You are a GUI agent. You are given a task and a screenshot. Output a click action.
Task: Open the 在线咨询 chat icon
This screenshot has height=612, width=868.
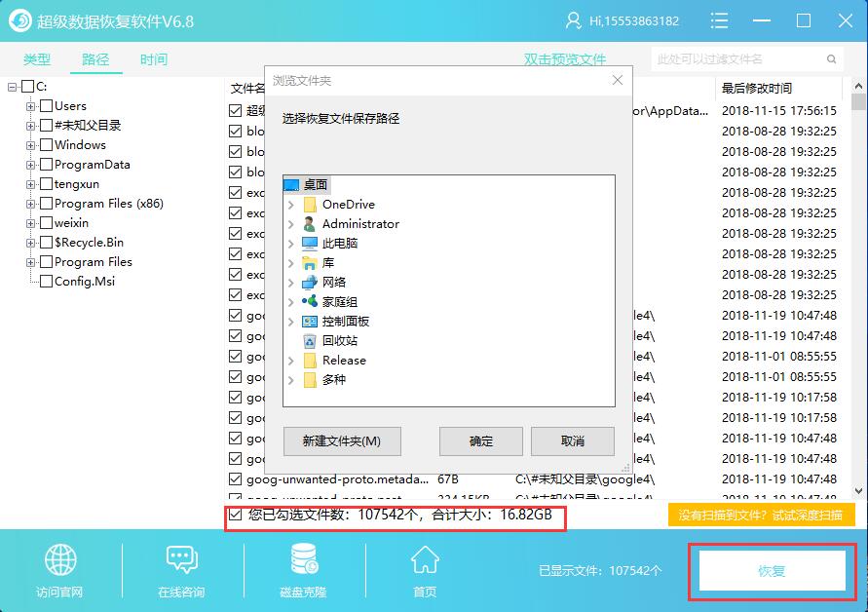tap(181, 559)
